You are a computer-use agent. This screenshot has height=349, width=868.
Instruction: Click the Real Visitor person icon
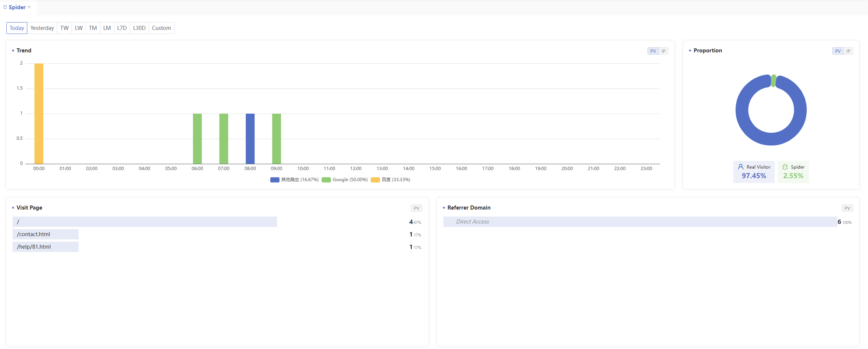740,167
